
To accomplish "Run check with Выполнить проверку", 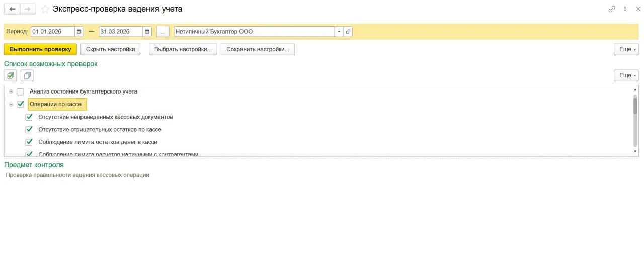I will [40, 49].
